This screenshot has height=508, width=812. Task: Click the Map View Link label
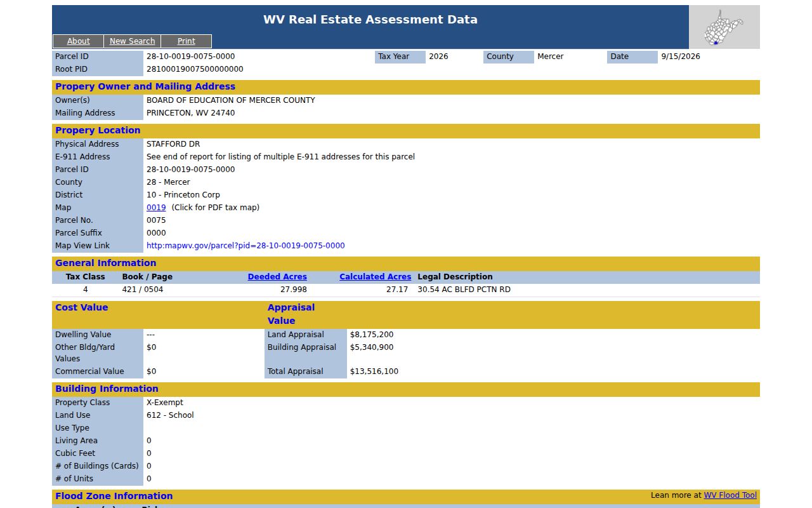82,246
